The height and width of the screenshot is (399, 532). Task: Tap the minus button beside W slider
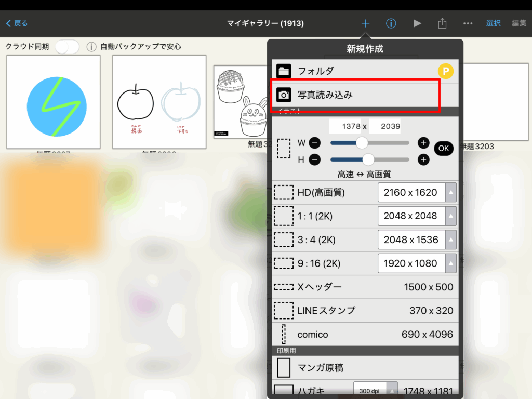pyautogui.click(x=315, y=143)
